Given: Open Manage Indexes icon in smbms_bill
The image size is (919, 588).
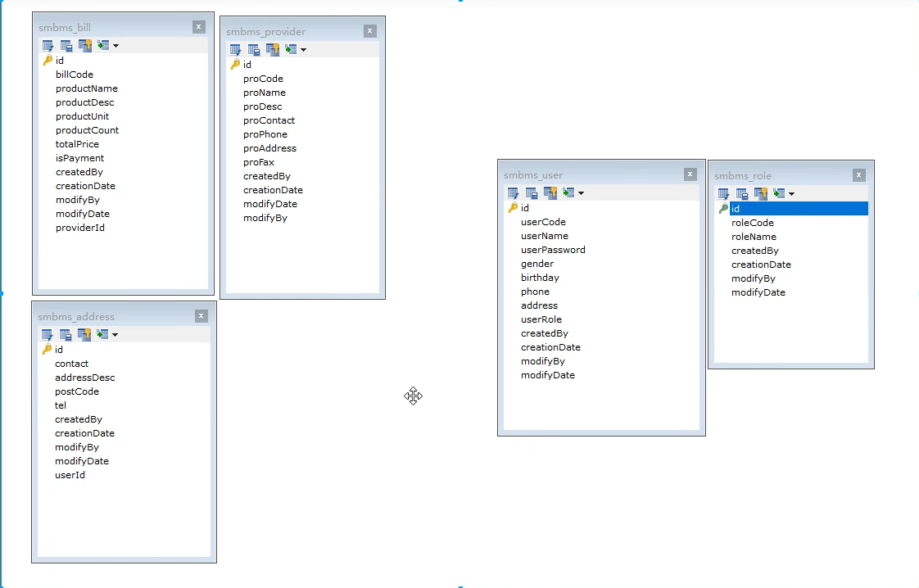Looking at the screenshot, I should coord(66,46).
